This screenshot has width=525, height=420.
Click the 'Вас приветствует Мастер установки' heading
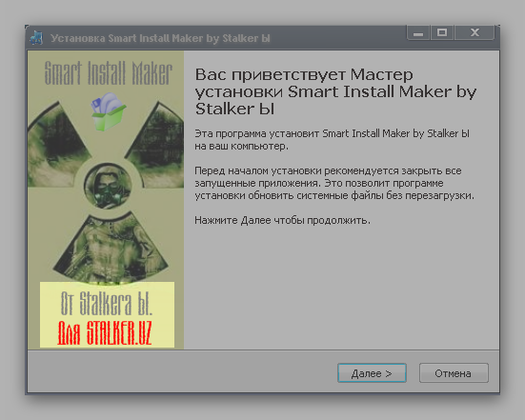click(335, 91)
